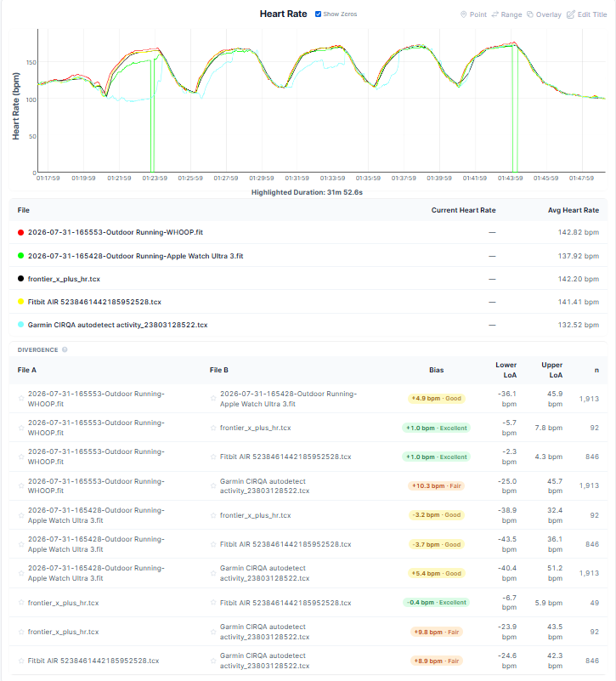The height and width of the screenshot is (681, 616).
Task: Click the Highlighted Duration 31m 52.6s label
Action: click(x=307, y=192)
